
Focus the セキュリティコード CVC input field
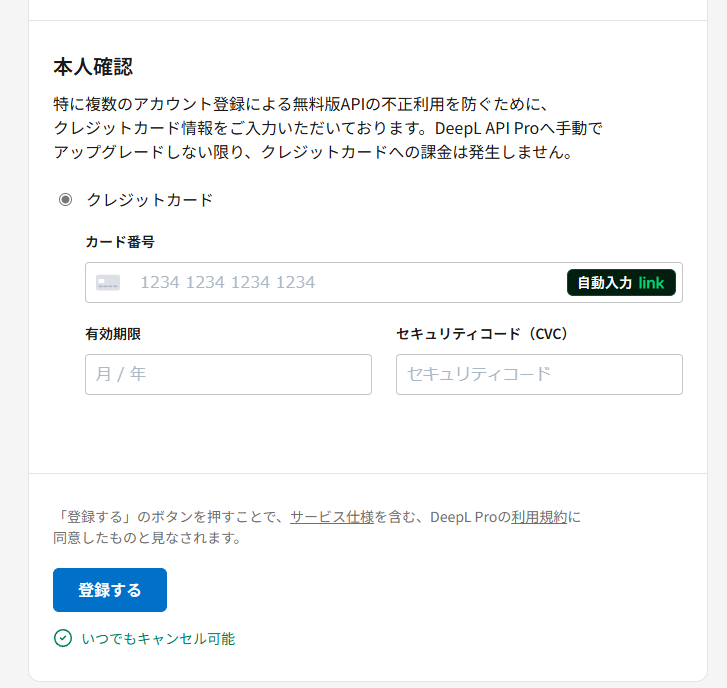tap(539, 374)
